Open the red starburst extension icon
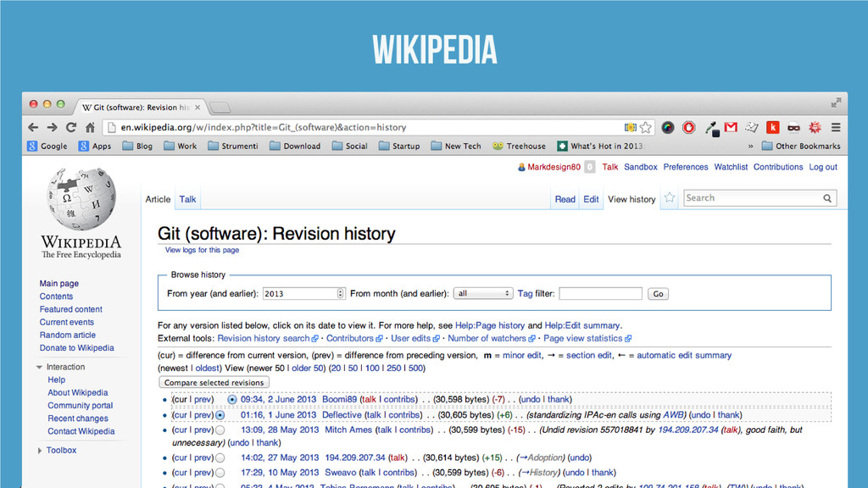The width and height of the screenshot is (868, 488). click(815, 127)
